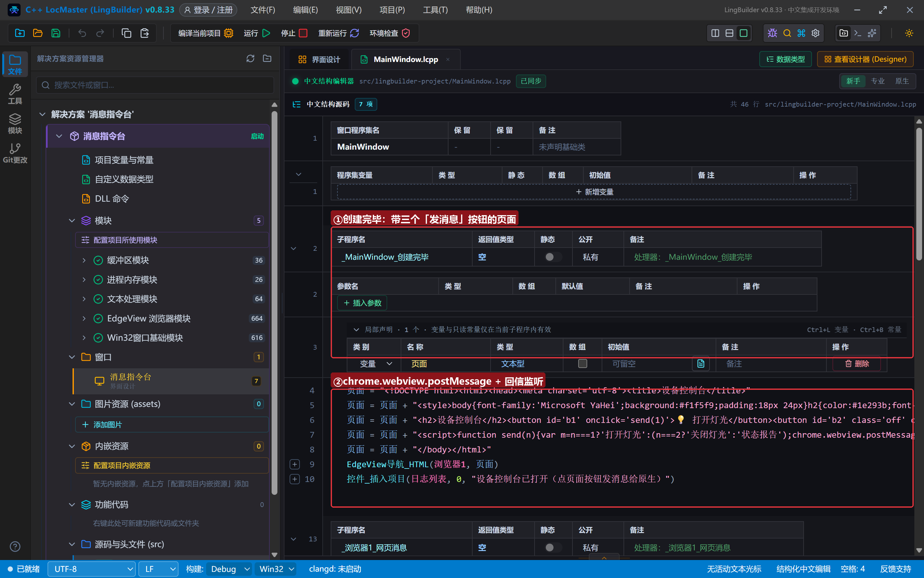
Task: Check the 数组 checkbox for 页面 variable
Action: click(582, 363)
